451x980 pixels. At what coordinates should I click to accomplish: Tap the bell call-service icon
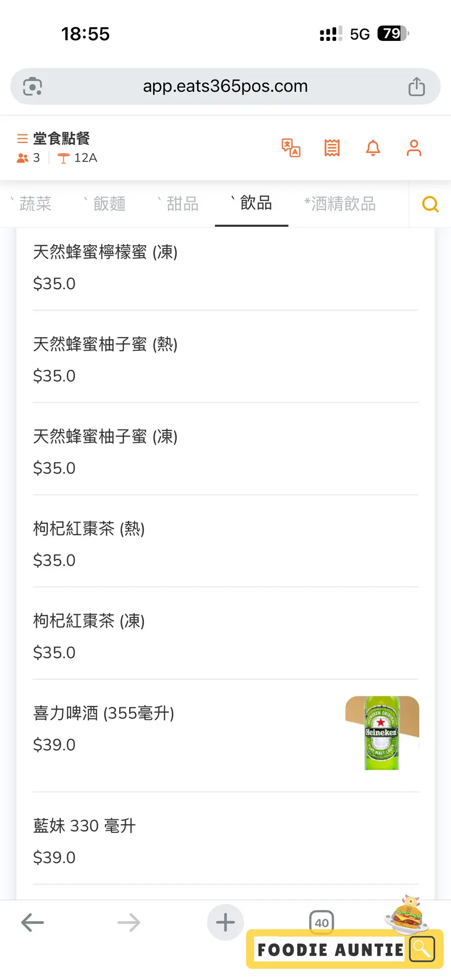point(373,148)
